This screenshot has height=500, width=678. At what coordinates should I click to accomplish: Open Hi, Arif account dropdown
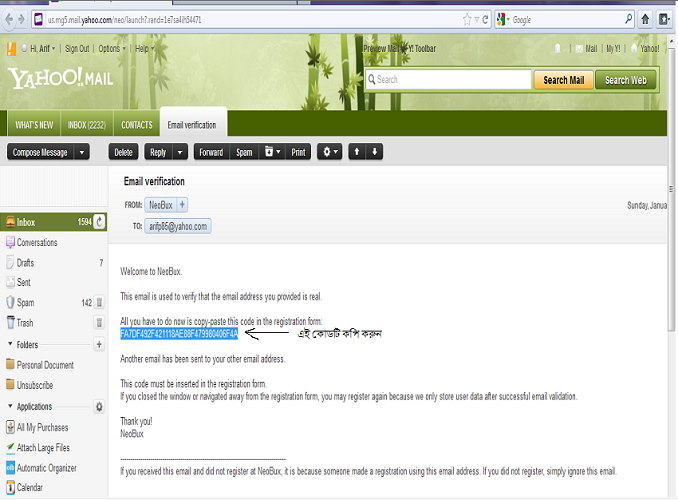[x=42, y=48]
